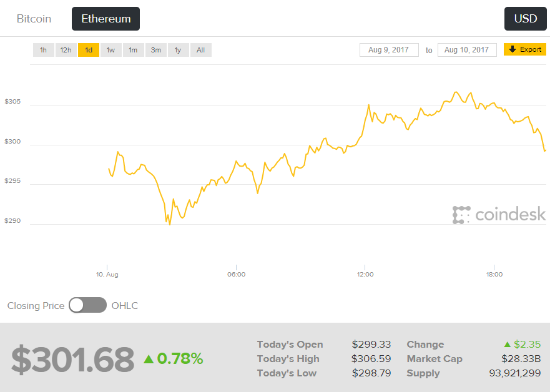Set chart range to 3m
The height and width of the screenshot is (392, 550).
(155, 50)
